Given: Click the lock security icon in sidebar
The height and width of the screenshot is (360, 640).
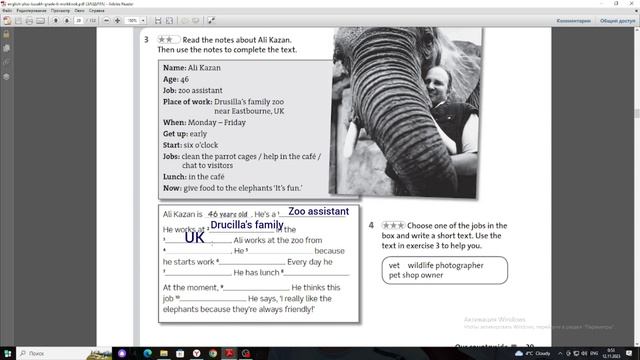Looking at the screenshot, I should (7, 35).
